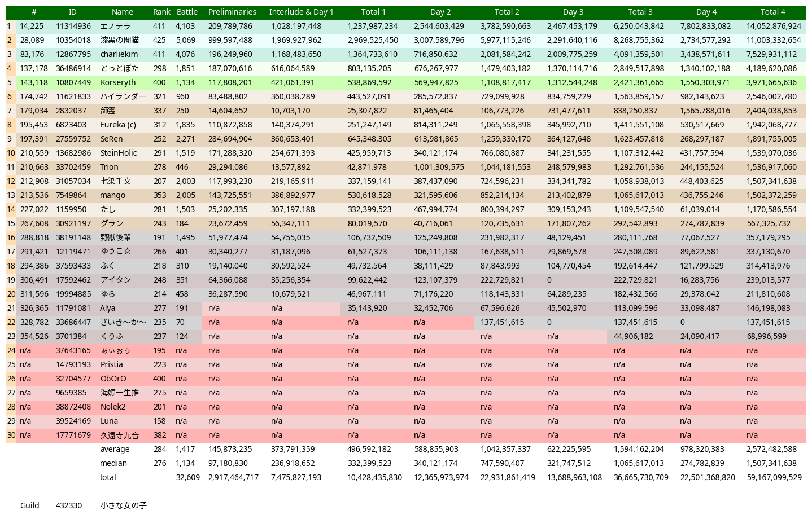Click the ID cell 36486914
This screenshot has height=519, width=812.
tap(73, 68)
